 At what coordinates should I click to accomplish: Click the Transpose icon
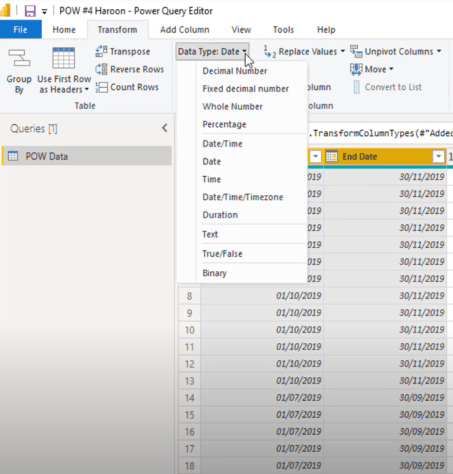click(101, 51)
